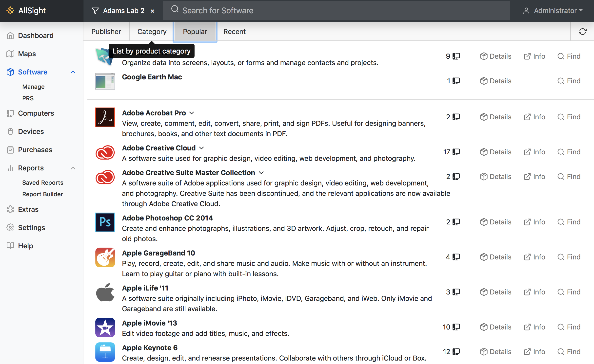Image resolution: width=594 pixels, height=364 pixels.
Task: Open the Apple GarageBand guitar icon
Action: [x=105, y=257]
